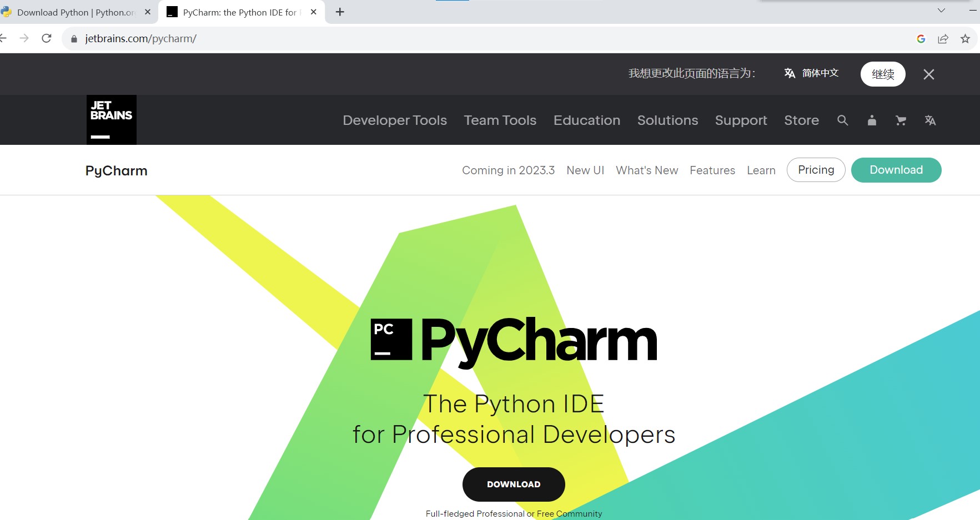
Task: Open the Features page
Action: pyautogui.click(x=712, y=170)
